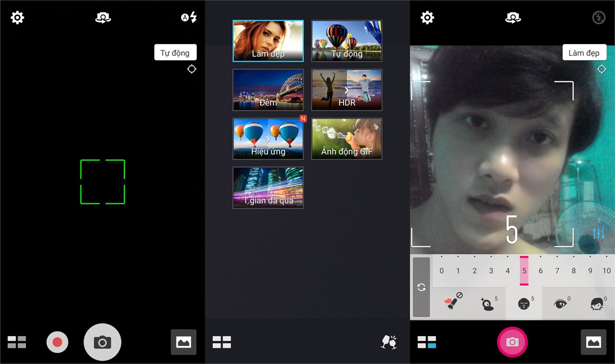The width and height of the screenshot is (615, 364).
Task: Toggle the auto flash icon
Action: (189, 18)
